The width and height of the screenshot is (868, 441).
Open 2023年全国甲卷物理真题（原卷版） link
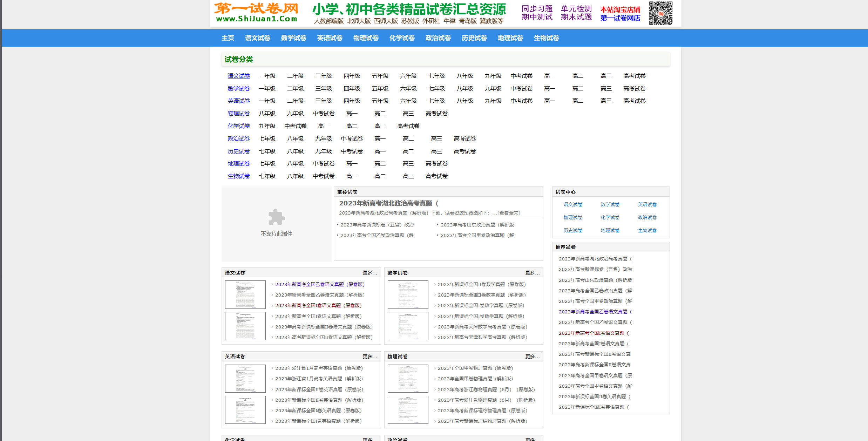pos(475,368)
